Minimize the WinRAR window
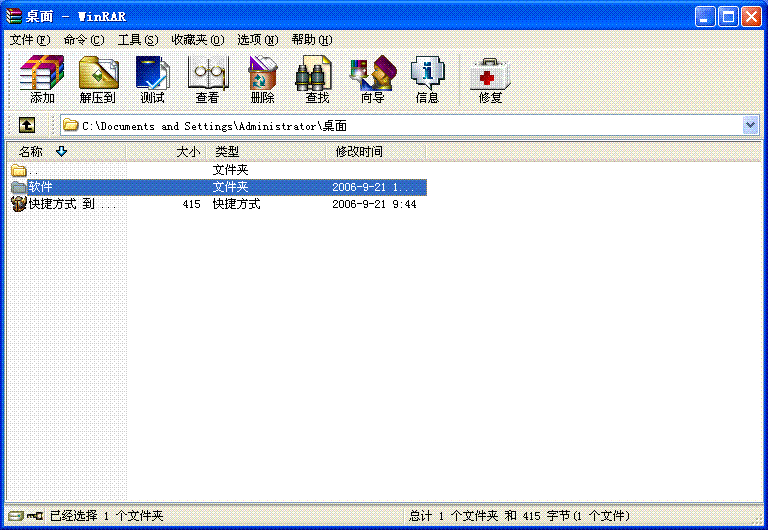 705,17
